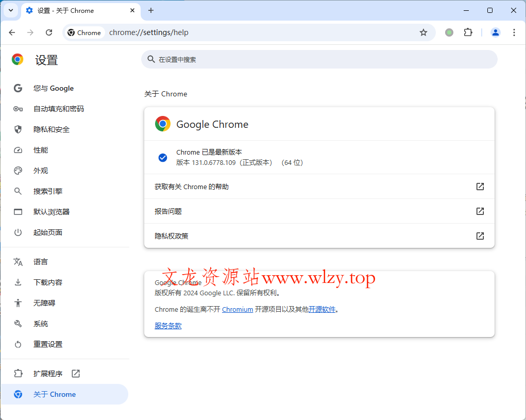Click the 服务条款 link
Viewport: 526px width, 420px height.
(x=167, y=325)
